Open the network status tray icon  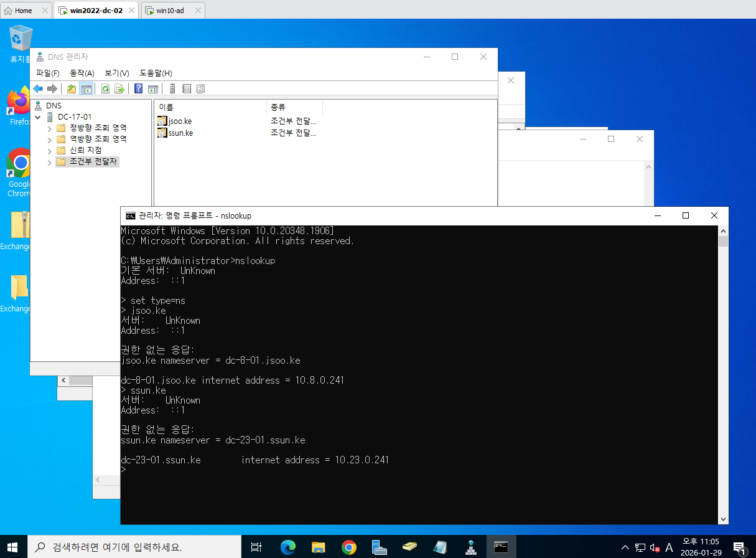tap(640, 548)
